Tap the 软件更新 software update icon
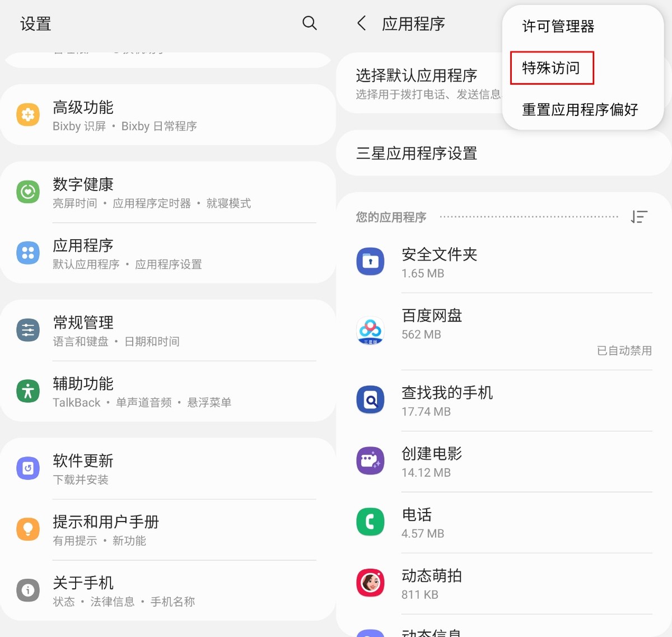Screen dimensions: 672x637 tap(28, 468)
